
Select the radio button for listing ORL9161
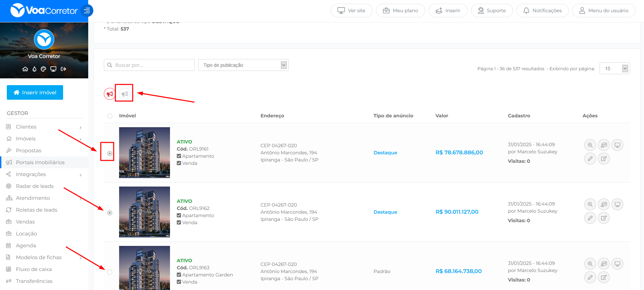(x=110, y=154)
